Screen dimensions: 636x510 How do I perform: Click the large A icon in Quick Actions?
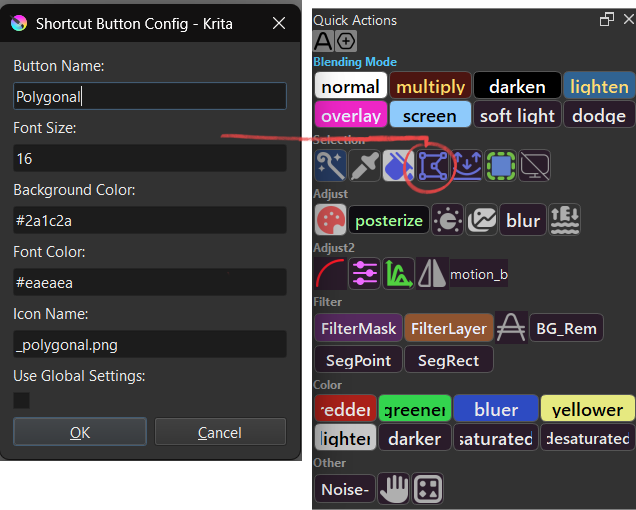click(323, 41)
